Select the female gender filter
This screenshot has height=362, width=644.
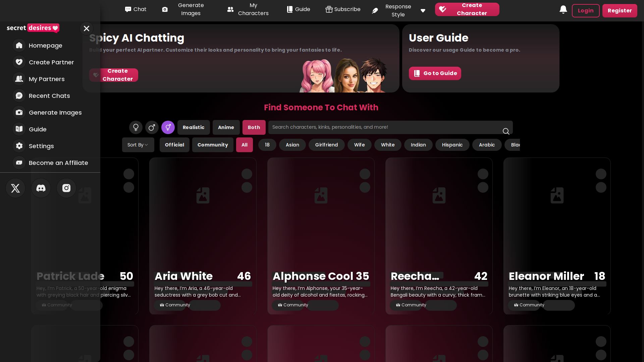click(x=136, y=127)
